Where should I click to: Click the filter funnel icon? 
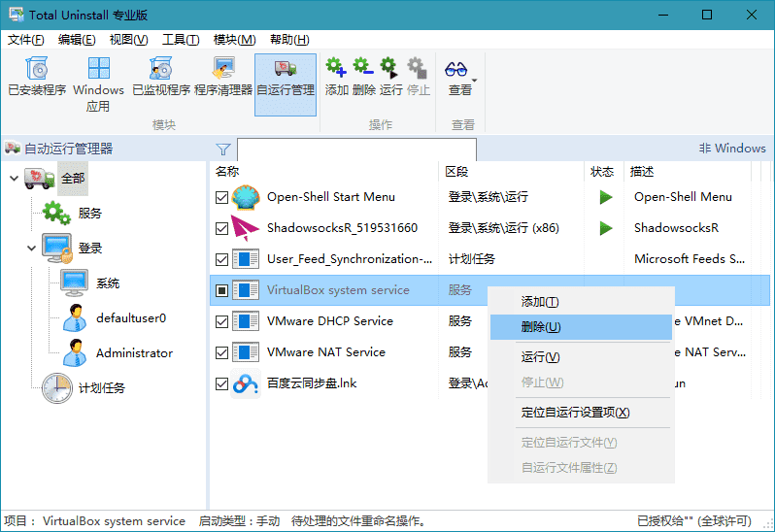(223, 150)
